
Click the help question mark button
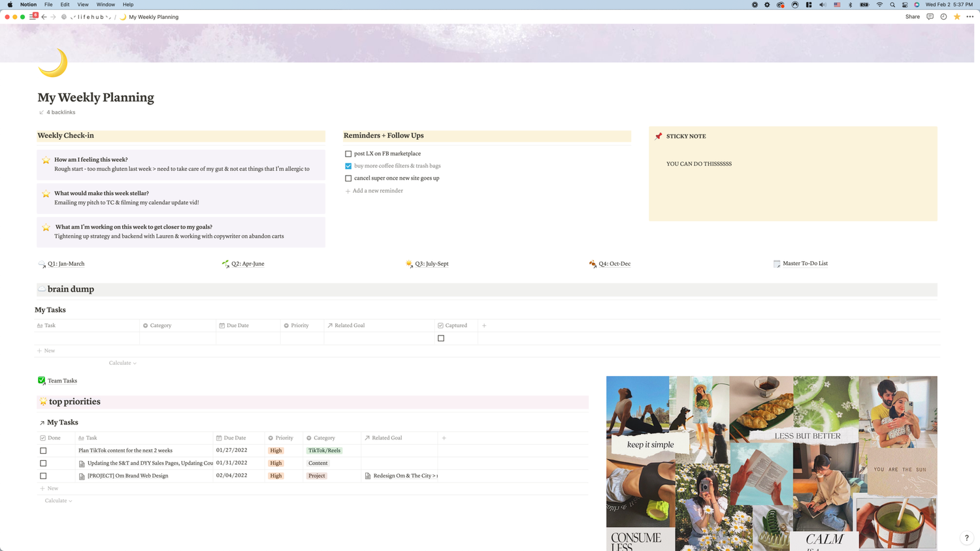point(966,537)
